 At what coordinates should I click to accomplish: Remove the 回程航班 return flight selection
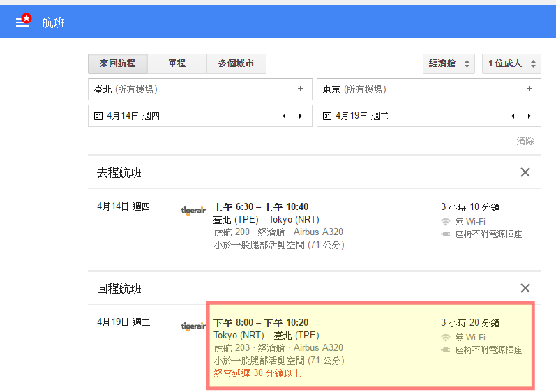525,288
